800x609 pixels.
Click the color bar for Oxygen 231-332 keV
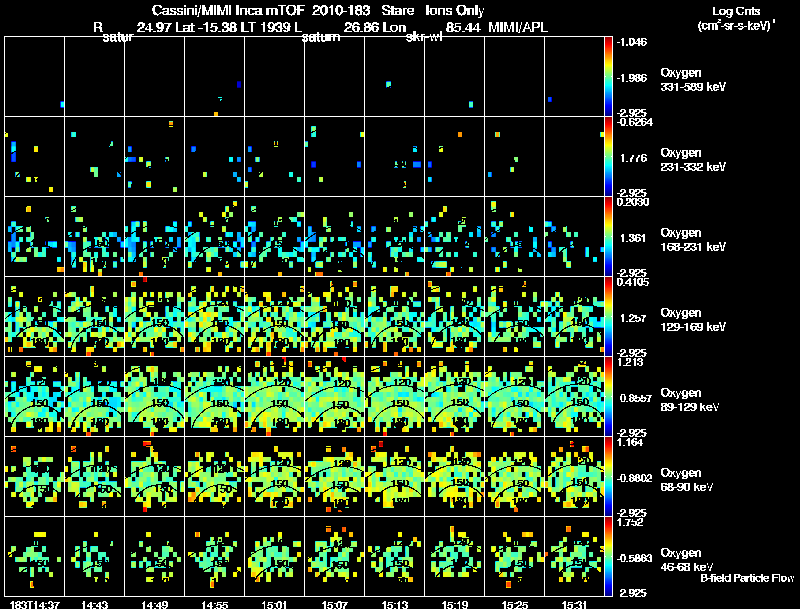[x=609, y=156]
